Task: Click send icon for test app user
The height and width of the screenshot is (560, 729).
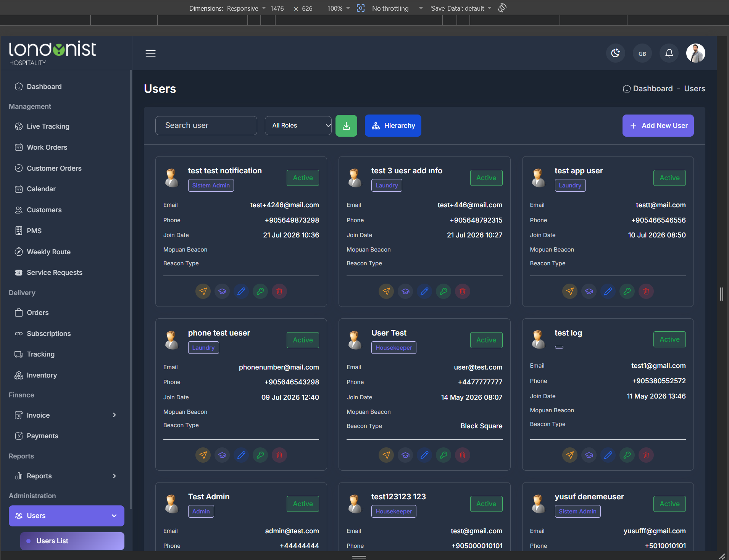Action: [x=570, y=291]
